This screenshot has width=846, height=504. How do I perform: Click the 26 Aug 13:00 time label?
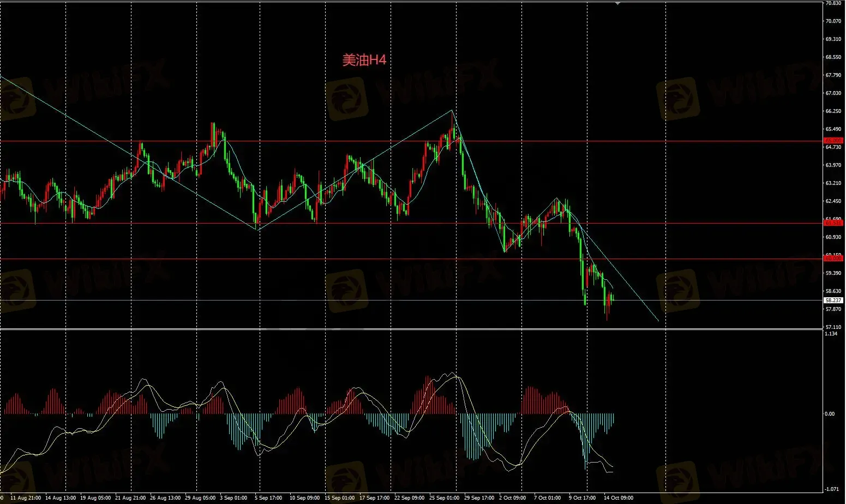pyautogui.click(x=165, y=498)
